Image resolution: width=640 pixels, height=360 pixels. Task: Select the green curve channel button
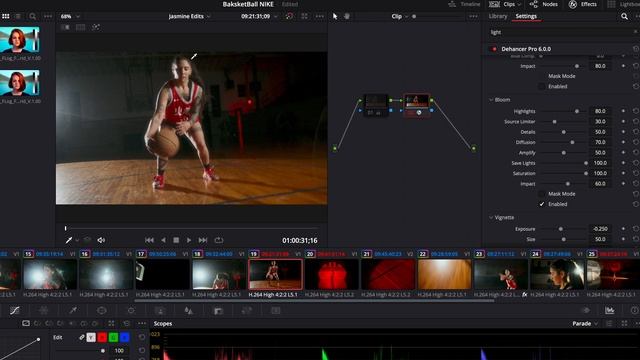point(113,338)
